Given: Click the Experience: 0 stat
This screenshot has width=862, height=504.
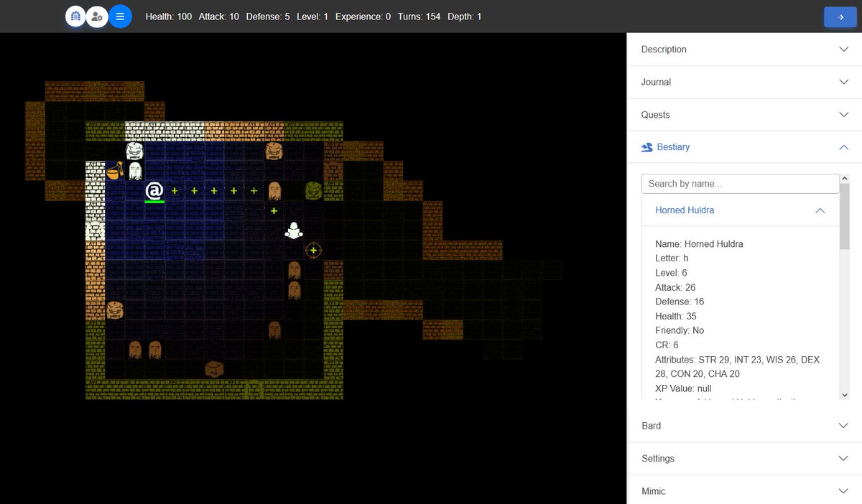Looking at the screenshot, I should point(363,16).
